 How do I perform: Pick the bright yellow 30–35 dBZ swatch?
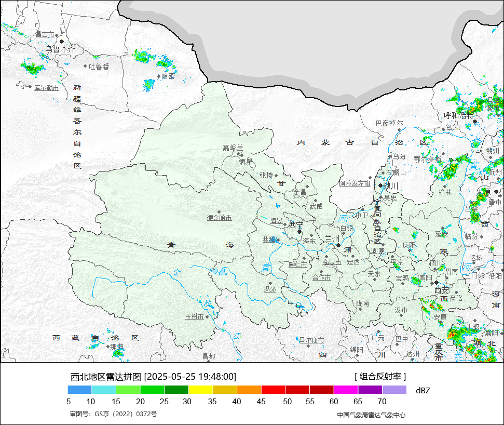tap(200, 390)
